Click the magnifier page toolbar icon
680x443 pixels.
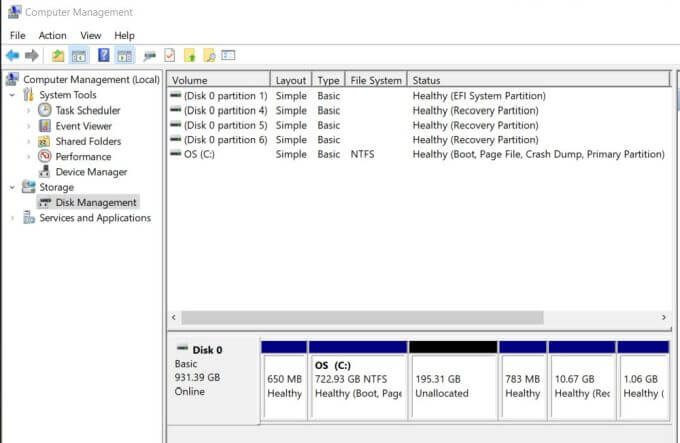coord(209,55)
